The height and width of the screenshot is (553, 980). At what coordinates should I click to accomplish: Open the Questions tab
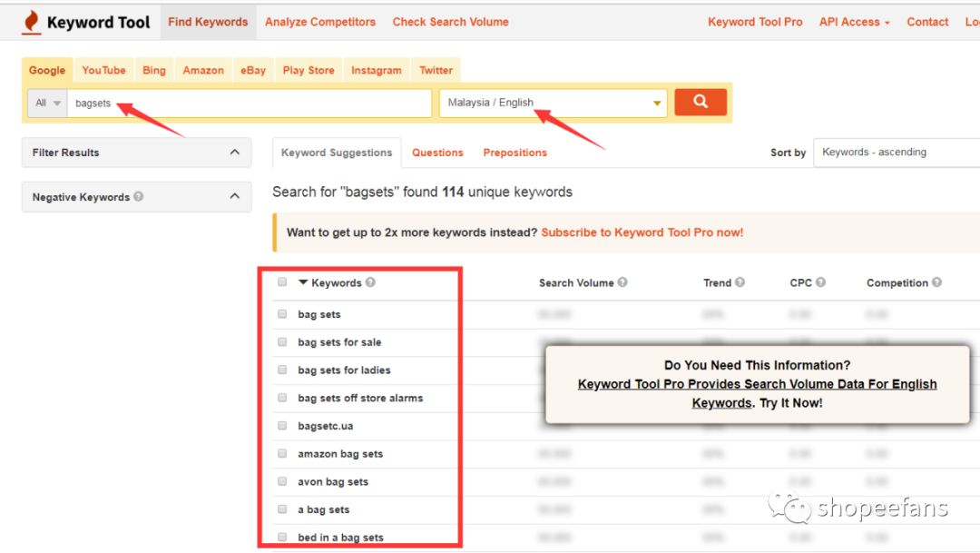[437, 153]
